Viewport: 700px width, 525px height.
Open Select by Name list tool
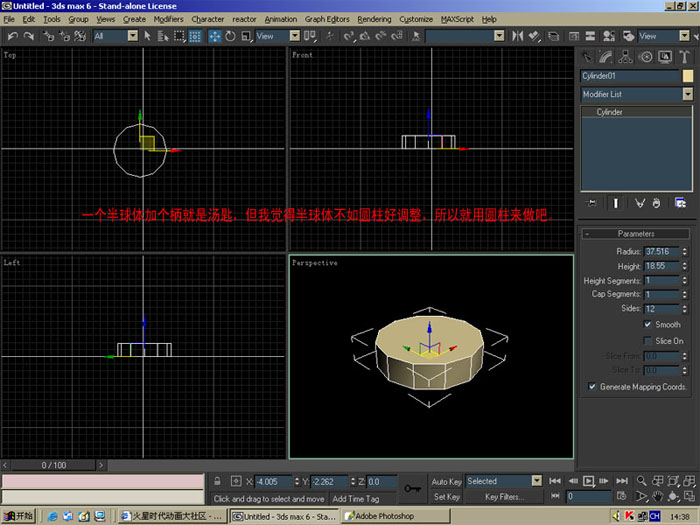point(163,36)
